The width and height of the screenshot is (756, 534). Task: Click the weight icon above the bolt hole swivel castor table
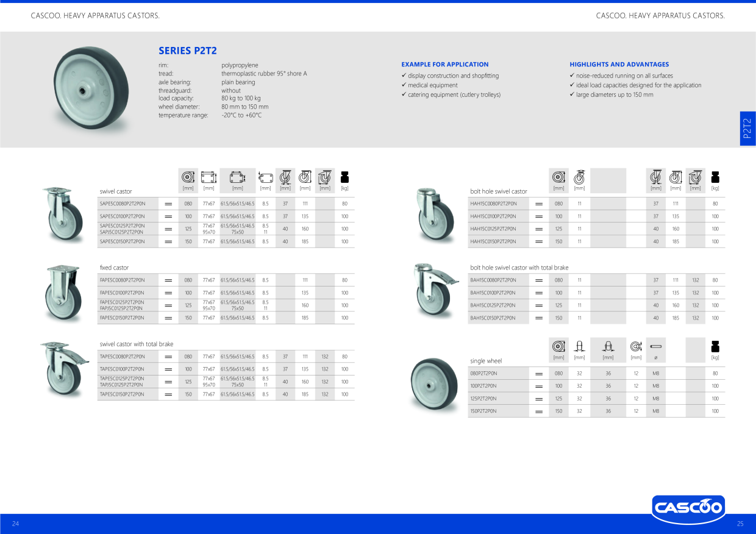pos(715,177)
